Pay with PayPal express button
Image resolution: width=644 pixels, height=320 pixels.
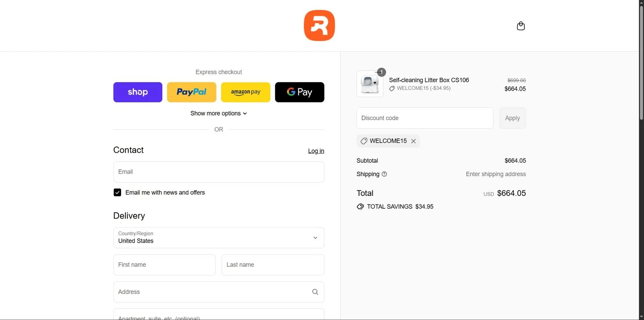coord(191,92)
